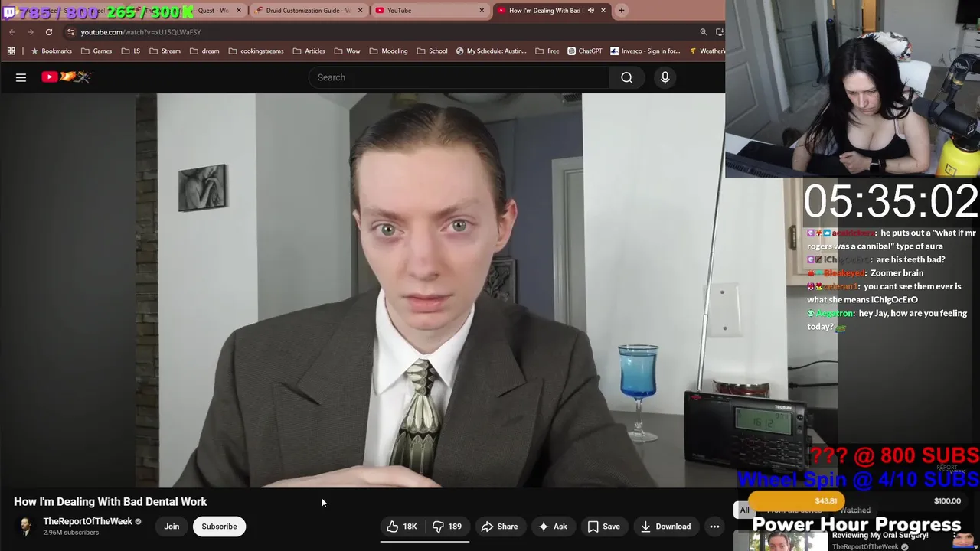980x551 pixels.
Task: Open the Modeling bookmarks folder
Action: coord(388,51)
